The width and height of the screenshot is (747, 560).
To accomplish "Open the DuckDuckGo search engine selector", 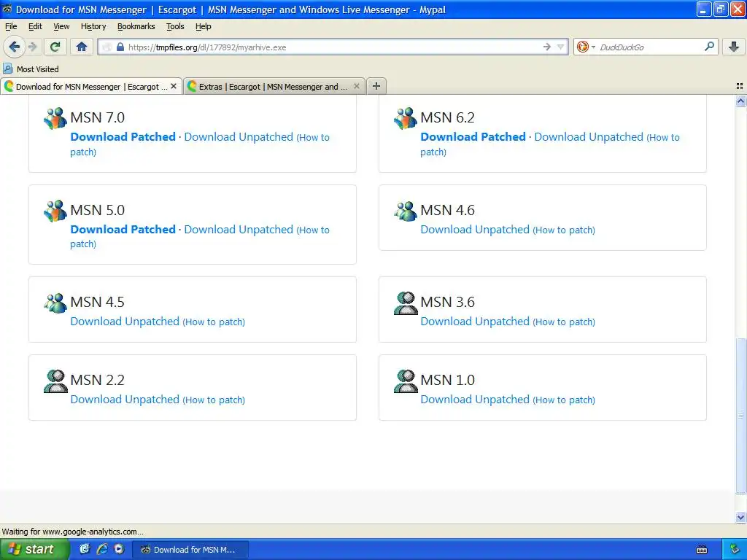I will coord(585,47).
